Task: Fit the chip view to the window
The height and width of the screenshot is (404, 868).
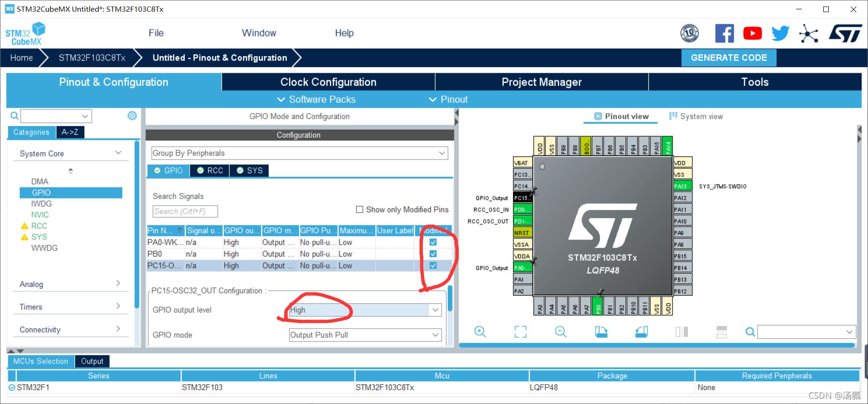Action: tap(521, 332)
